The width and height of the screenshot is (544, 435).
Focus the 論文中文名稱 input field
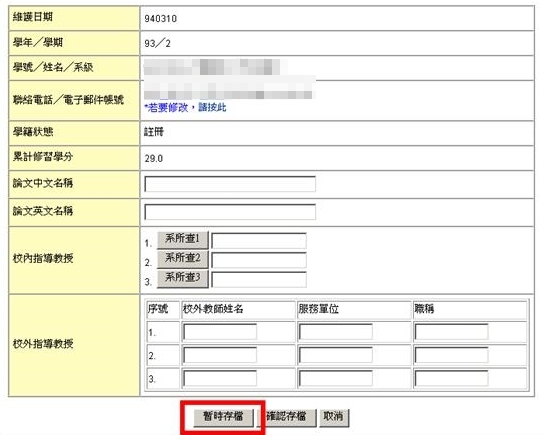coord(230,184)
